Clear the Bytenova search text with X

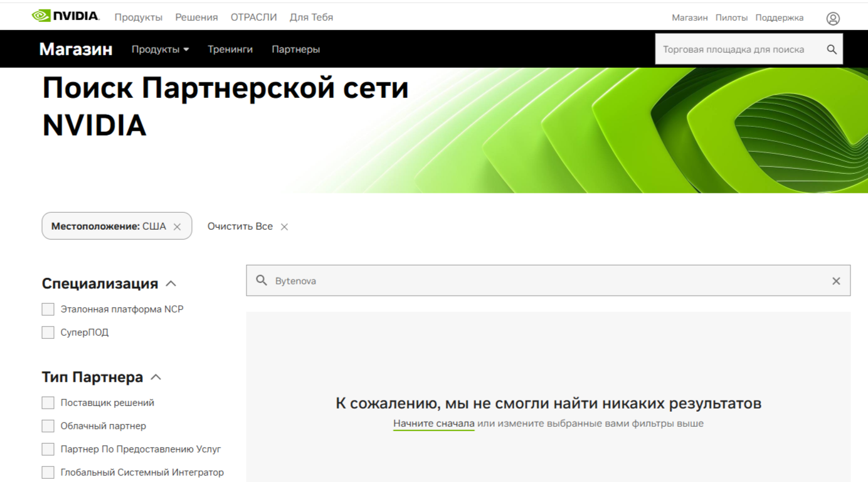836,281
